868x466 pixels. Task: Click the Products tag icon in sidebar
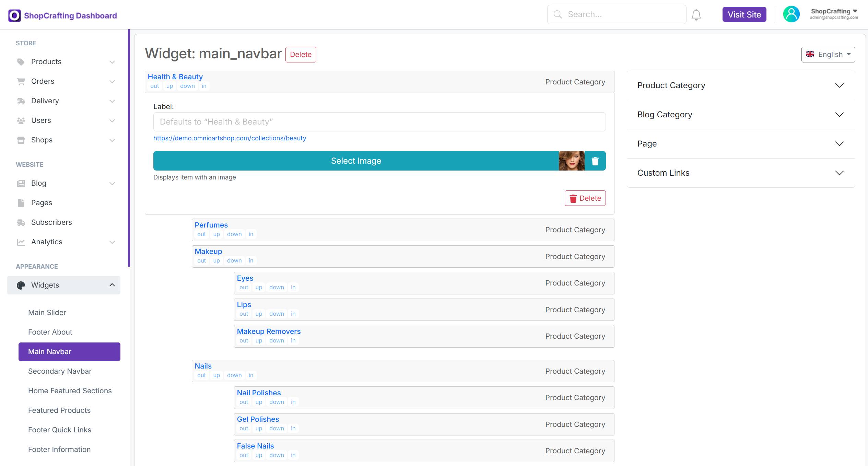click(x=21, y=62)
